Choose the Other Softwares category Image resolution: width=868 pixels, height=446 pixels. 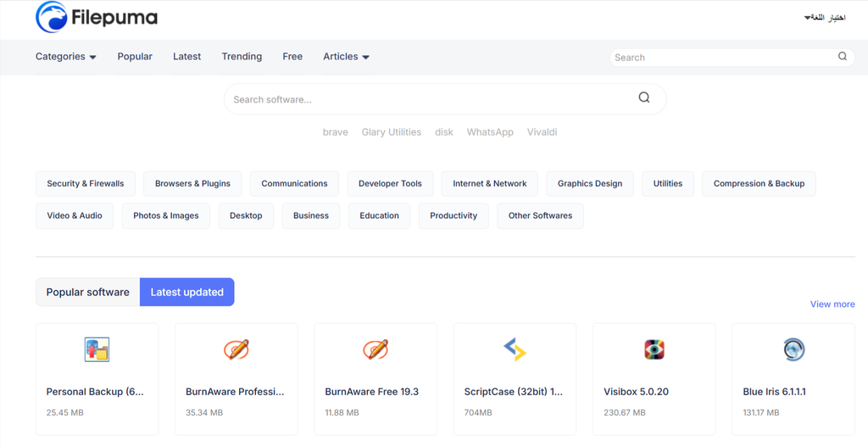coord(540,215)
